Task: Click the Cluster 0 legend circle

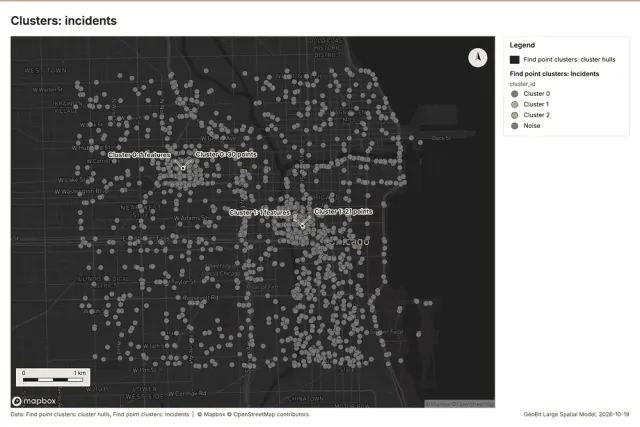Action: point(515,94)
